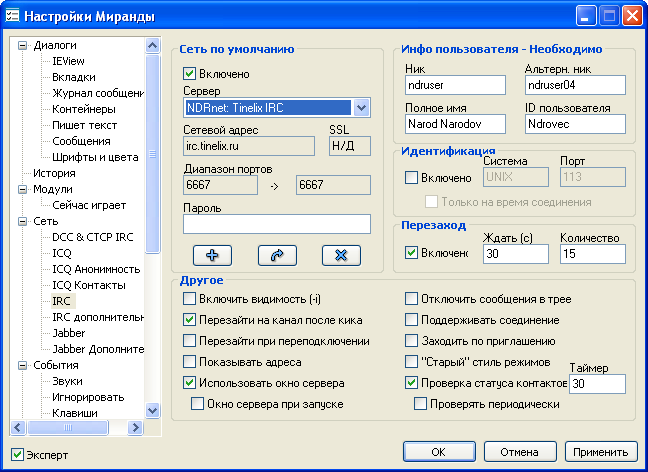
Task: Select 'ICQ Контакты' in the settings tree
Action: pyautogui.click(x=89, y=285)
